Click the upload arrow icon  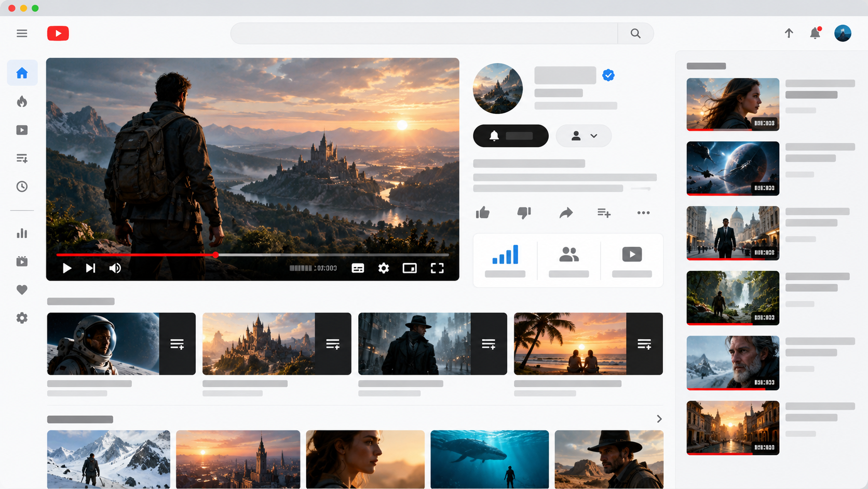tap(789, 33)
